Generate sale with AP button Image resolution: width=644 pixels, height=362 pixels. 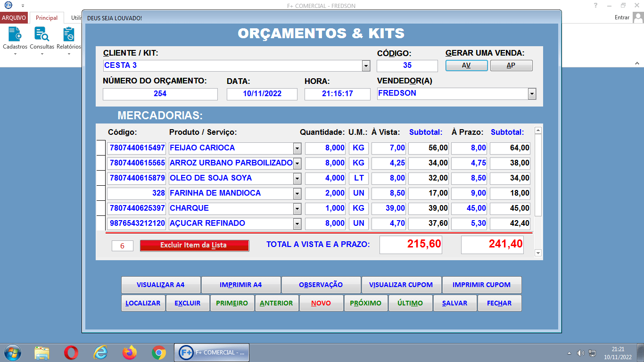(511, 66)
